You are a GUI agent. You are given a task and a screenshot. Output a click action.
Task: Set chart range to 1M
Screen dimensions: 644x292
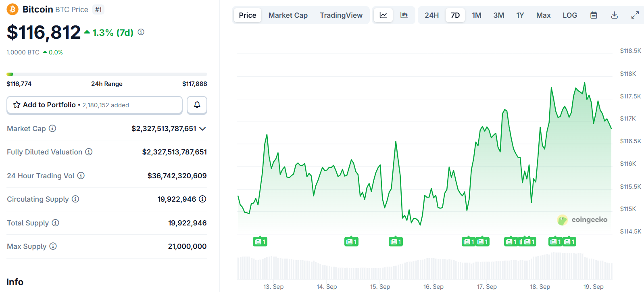[x=477, y=15]
